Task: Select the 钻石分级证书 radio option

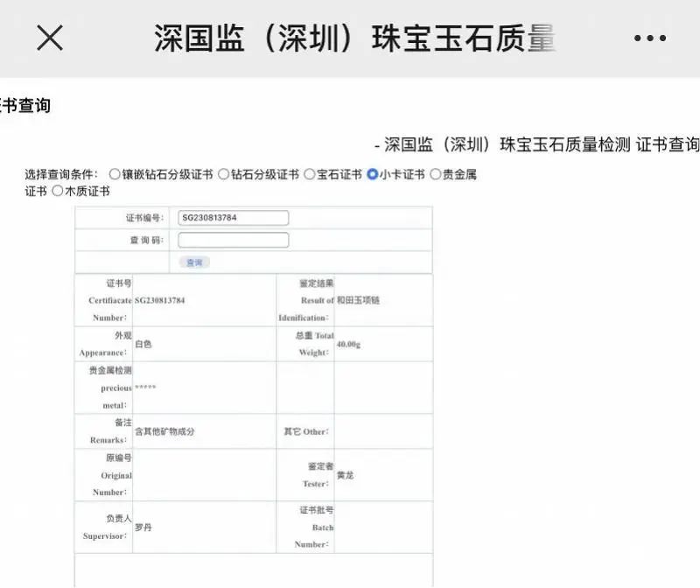Action: point(223,174)
